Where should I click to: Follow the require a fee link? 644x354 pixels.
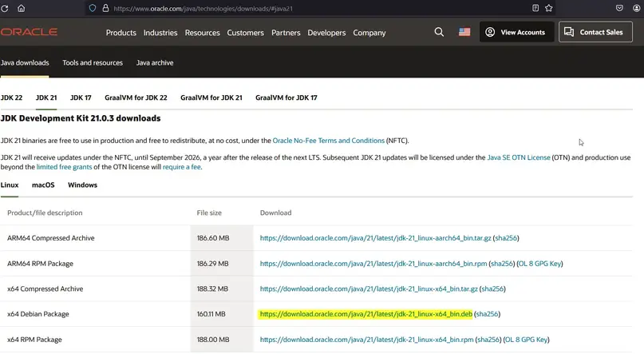(181, 167)
